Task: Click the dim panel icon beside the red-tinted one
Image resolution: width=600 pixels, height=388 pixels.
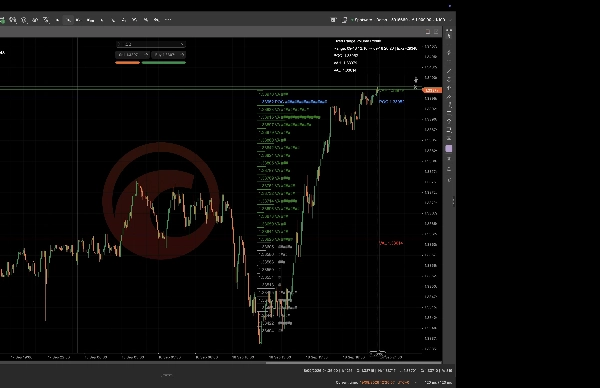Action: (436, 32)
